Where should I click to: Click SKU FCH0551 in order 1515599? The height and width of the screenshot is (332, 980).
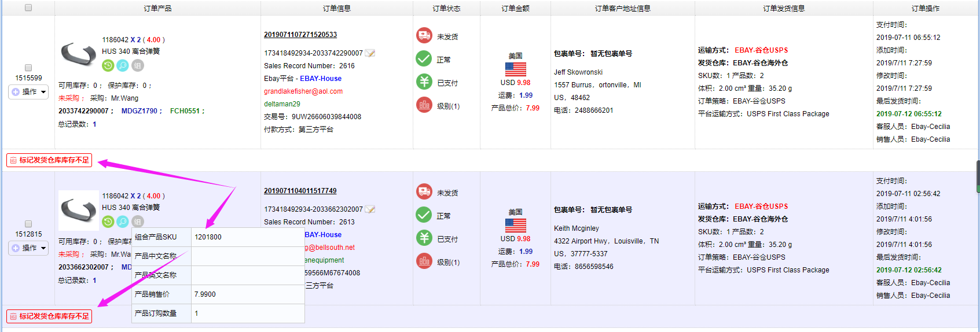pyautogui.click(x=185, y=111)
